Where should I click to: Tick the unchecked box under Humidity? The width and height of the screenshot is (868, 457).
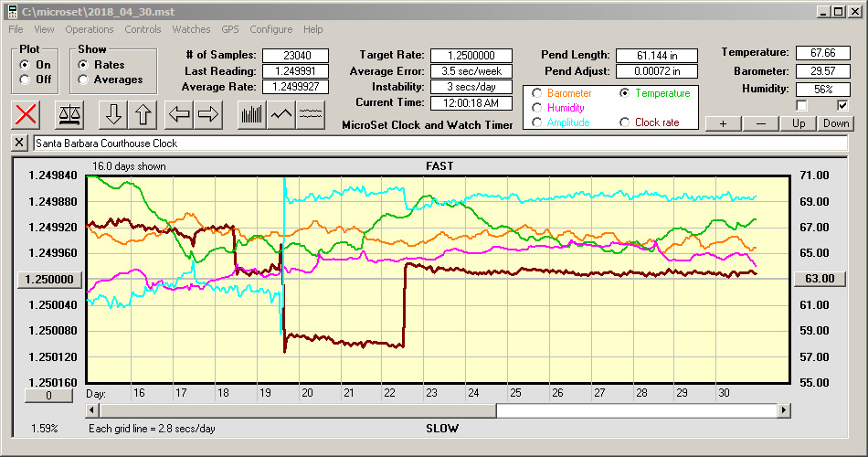[x=801, y=105]
